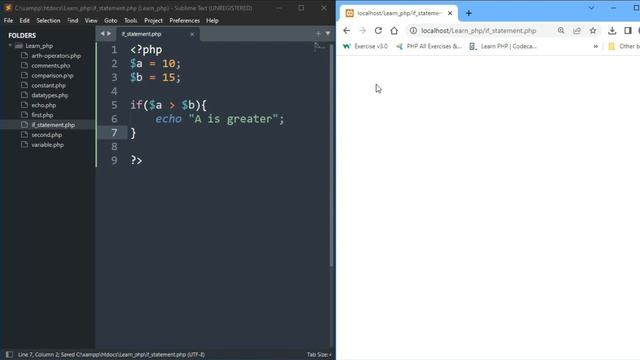Click the minimap in the editor

320,48
